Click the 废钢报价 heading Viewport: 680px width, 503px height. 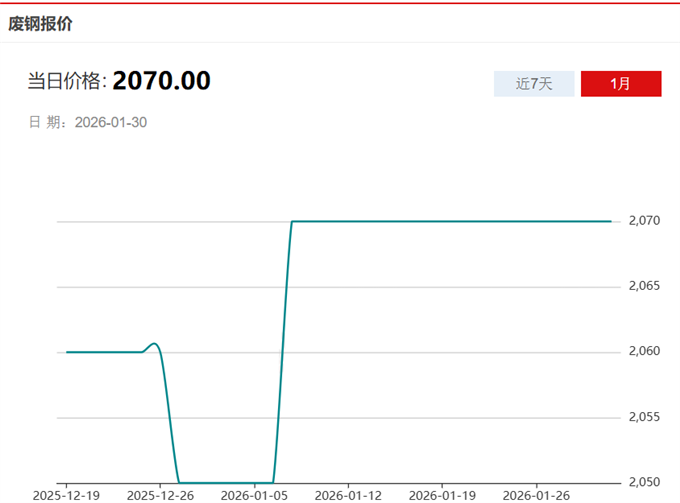[x=40, y=23]
